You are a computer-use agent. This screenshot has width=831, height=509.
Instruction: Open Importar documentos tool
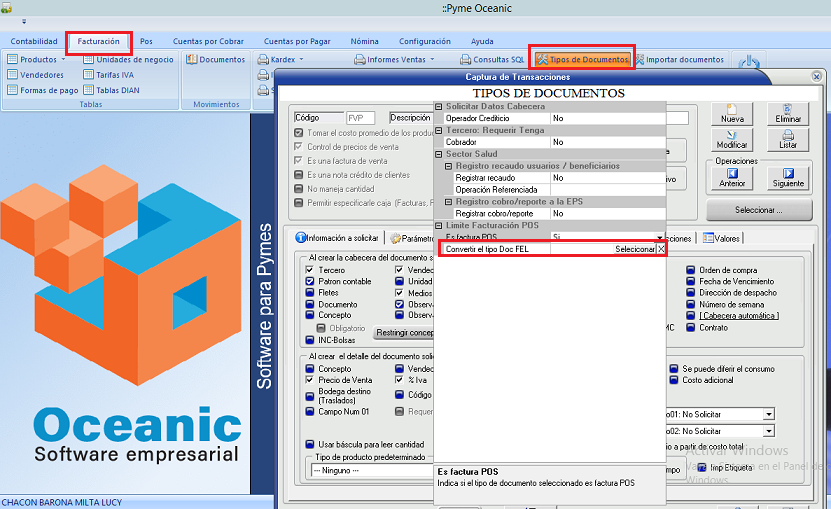(x=679, y=60)
